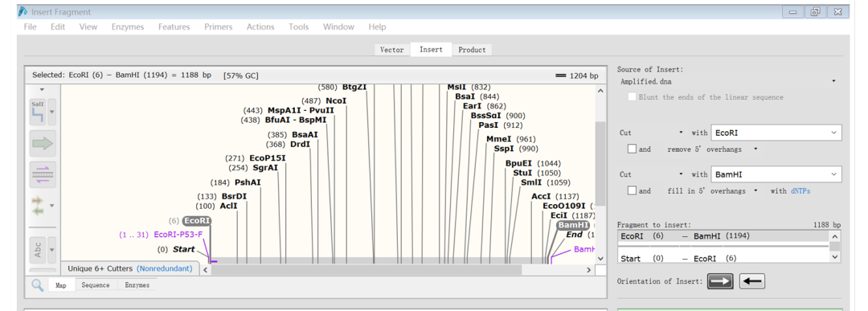Image resolution: width=868 pixels, height=311 pixels.
Task: Click the translation arrows icon
Action: pos(38,206)
